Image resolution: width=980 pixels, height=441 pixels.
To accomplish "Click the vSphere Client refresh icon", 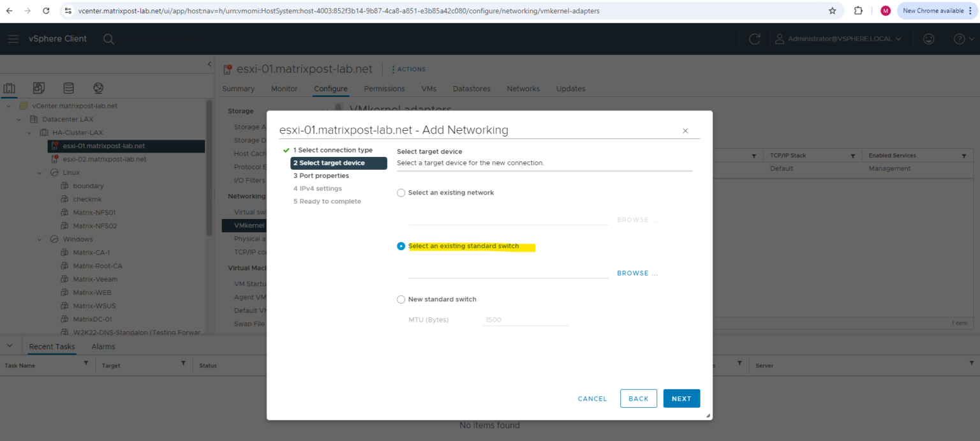I will tap(755, 38).
